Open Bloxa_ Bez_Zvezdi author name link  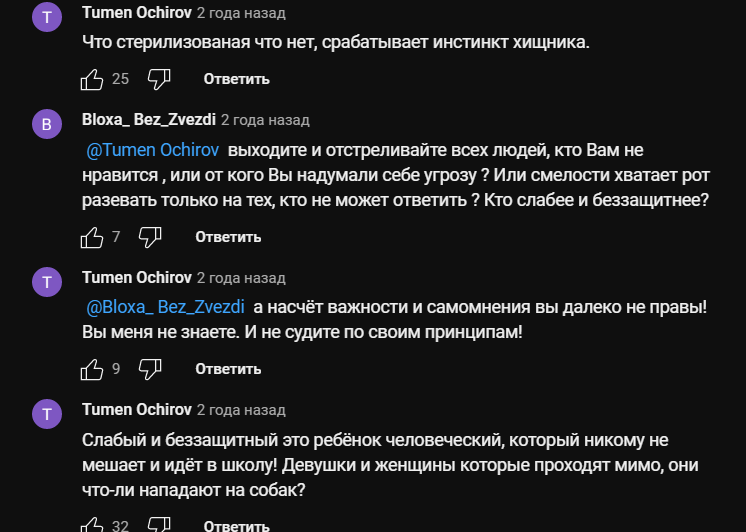coord(148,119)
